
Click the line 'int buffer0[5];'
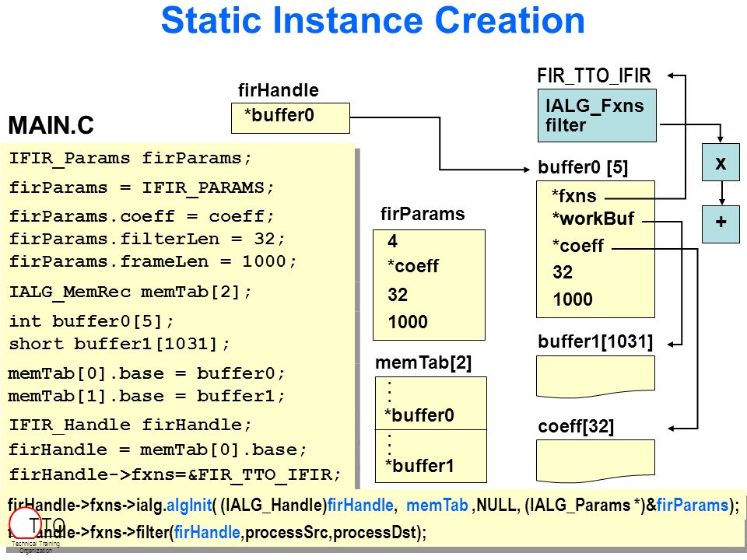pyautogui.click(x=92, y=321)
